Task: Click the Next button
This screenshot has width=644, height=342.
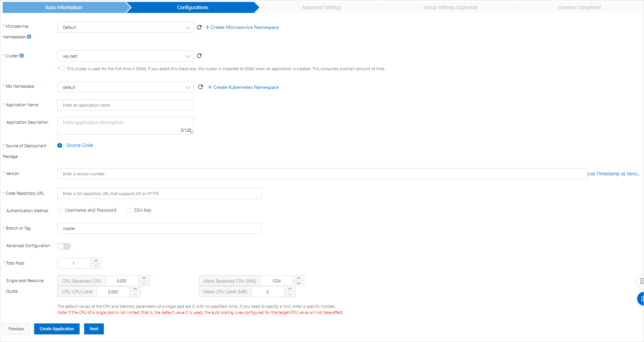Action: coord(94,329)
